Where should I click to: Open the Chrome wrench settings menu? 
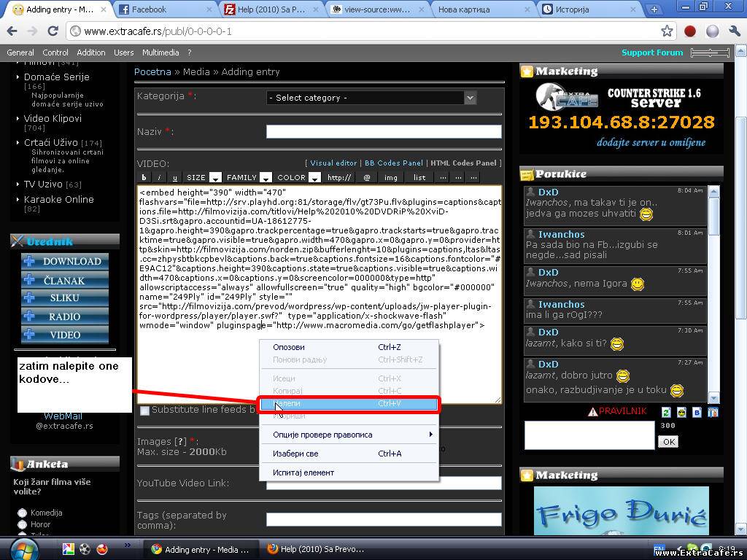(733, 31)
